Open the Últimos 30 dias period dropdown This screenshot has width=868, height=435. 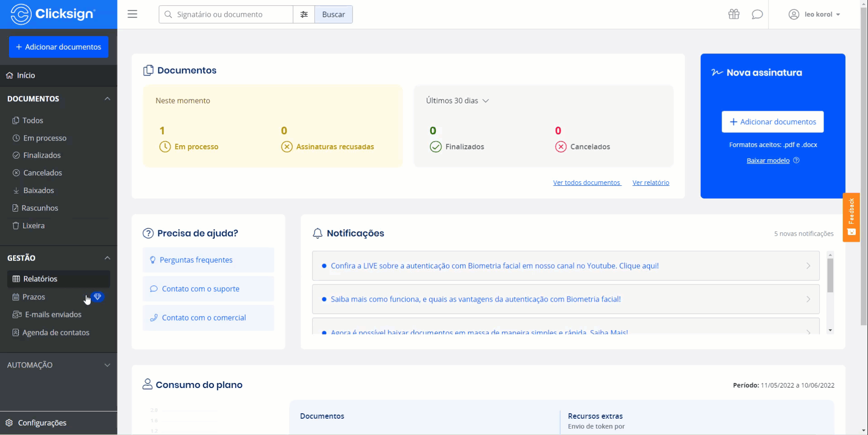[458, 100]
